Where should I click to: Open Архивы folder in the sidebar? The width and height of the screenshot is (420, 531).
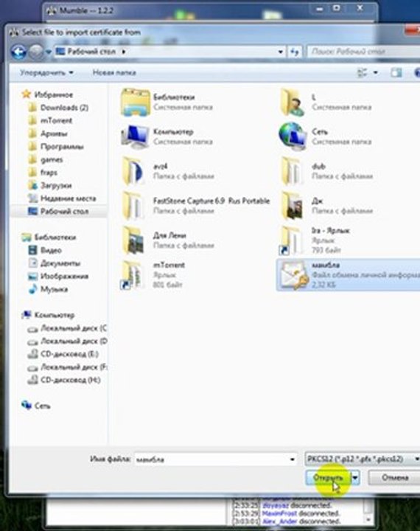[x=48, y=133]
